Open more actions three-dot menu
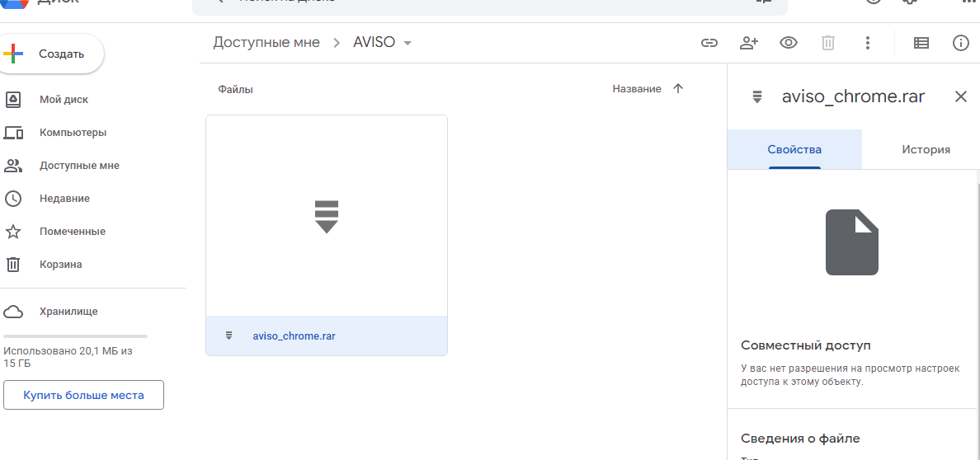 pyautogui.click(x=868, y=43)
